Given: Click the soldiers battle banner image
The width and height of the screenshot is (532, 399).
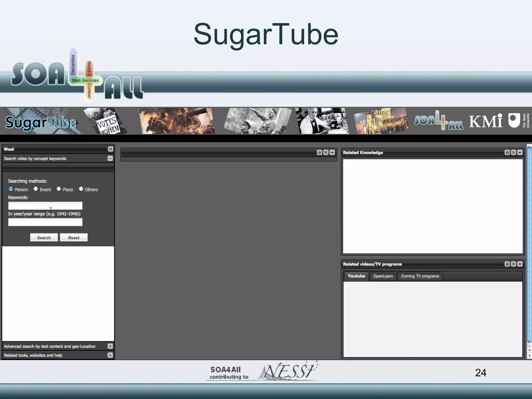Looking at the screenshot, I should (x=177, y=121).
